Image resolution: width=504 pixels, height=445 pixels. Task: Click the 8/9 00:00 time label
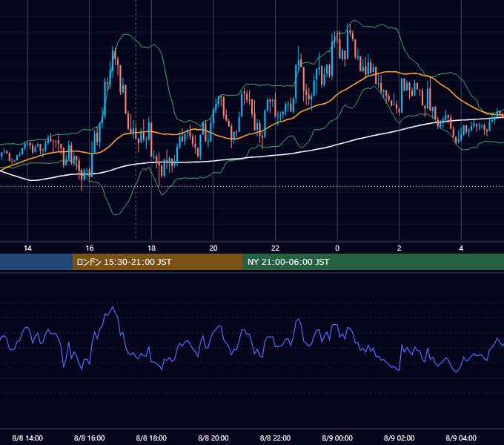337,438
